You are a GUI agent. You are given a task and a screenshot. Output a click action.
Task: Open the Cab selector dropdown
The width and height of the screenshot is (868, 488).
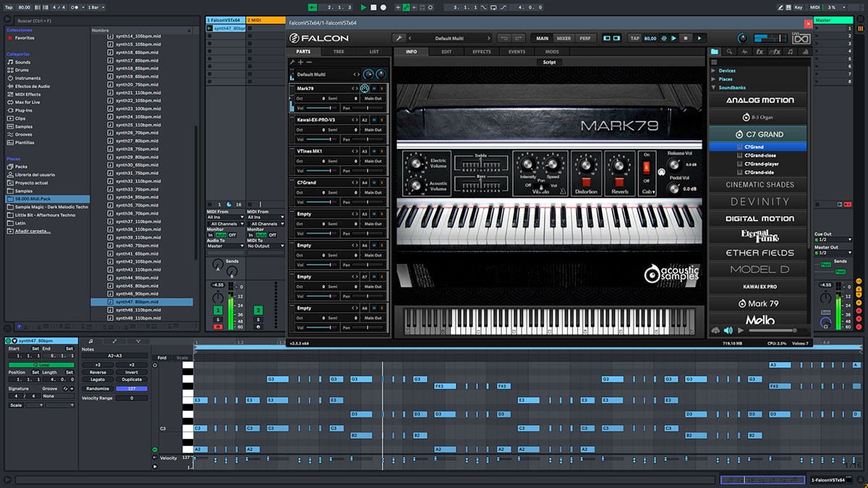[x=647, y=192]
